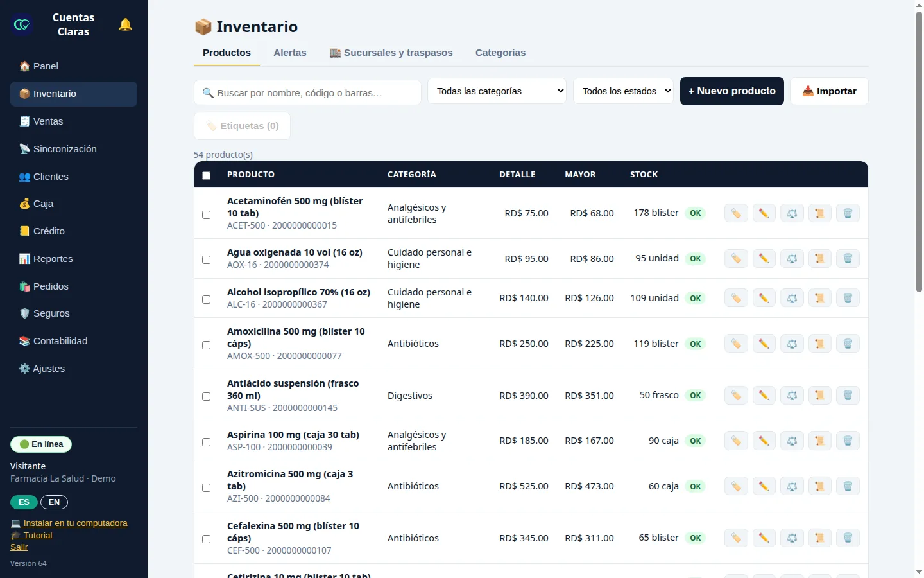Check the Cefalexina 500 mg row checkbox
The width and height of the screenshot is (924, 578).
point(206,539)
